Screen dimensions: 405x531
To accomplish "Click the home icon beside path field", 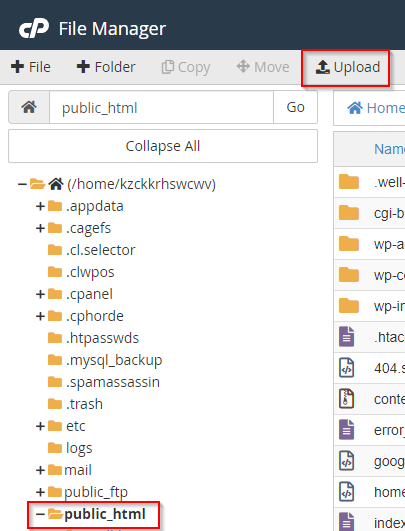I will pyautogui.click(x=29, y=107).
